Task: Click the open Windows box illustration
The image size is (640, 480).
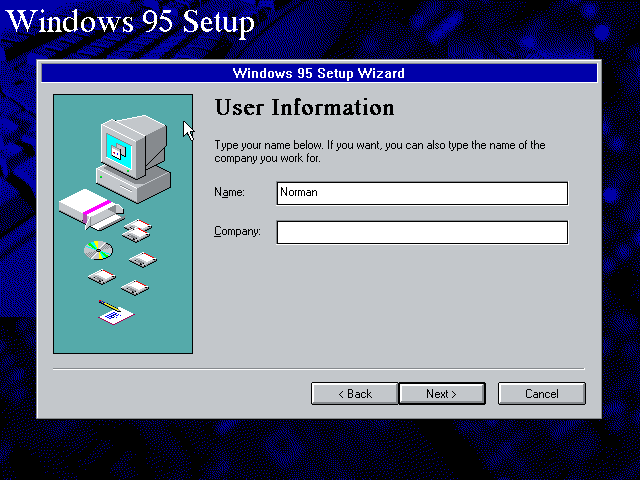Action: pos(91,209)
